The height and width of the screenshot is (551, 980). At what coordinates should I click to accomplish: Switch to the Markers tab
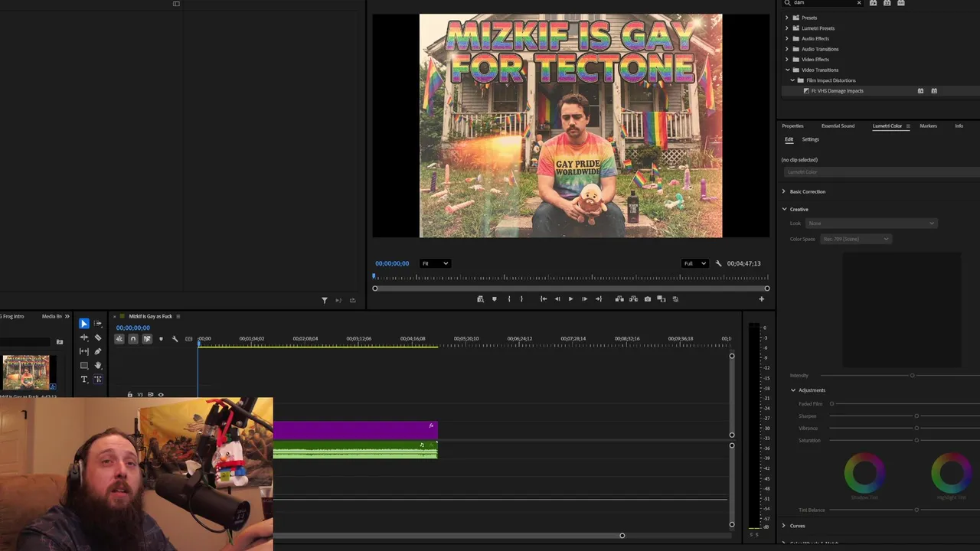pos(928,126)
